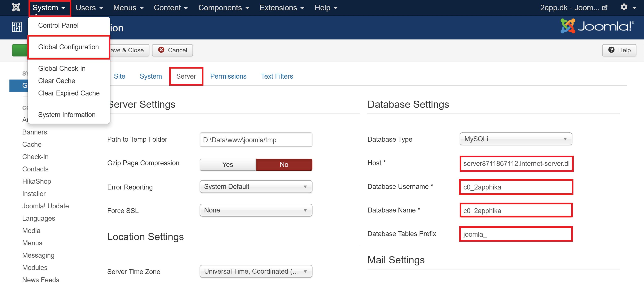The height and width of the screenshot is (287, 644).
Task: Open the Database Type dropdown
Action: (x=516, y=139)
